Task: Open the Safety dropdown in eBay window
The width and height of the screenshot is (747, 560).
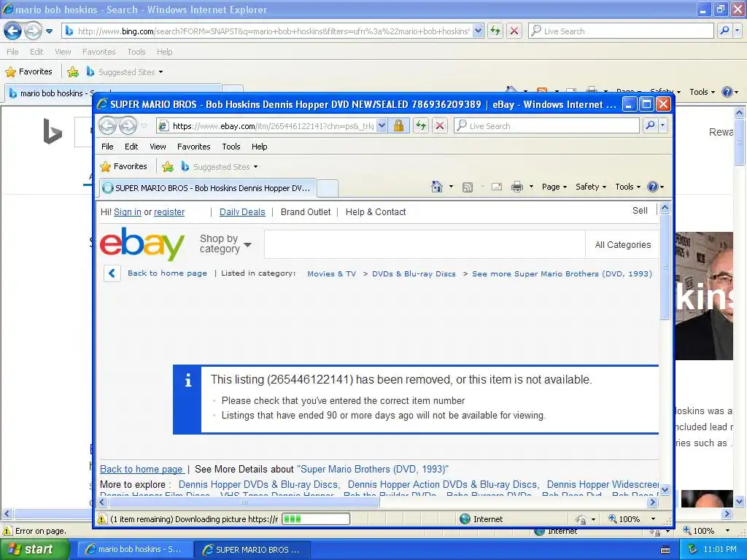Action: (591, 187)
